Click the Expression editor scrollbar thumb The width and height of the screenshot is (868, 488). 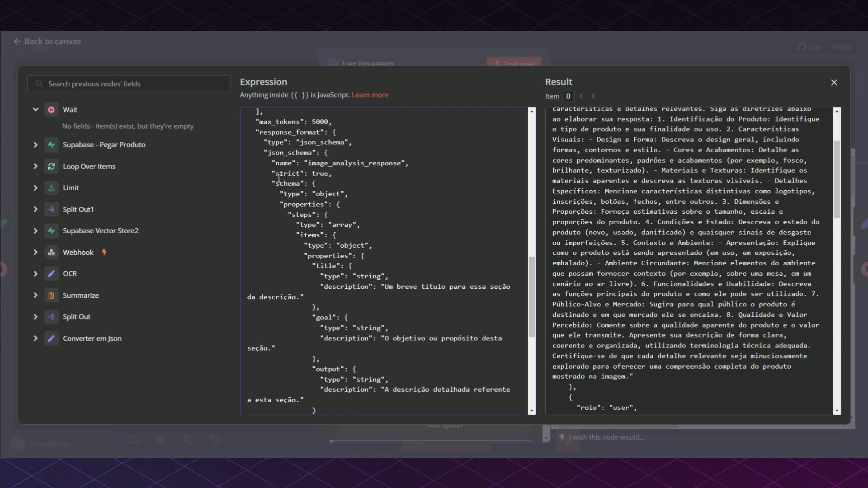pos(532,296)
